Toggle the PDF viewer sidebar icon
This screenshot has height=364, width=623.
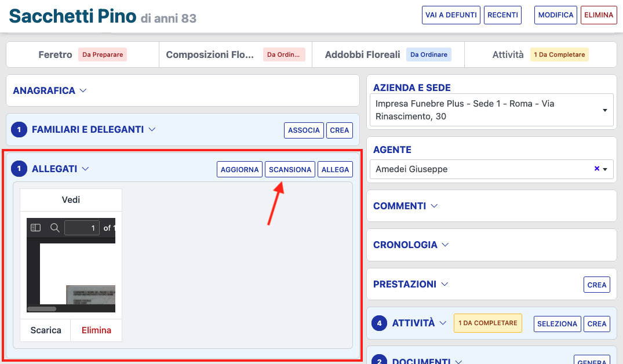(35, 228)
